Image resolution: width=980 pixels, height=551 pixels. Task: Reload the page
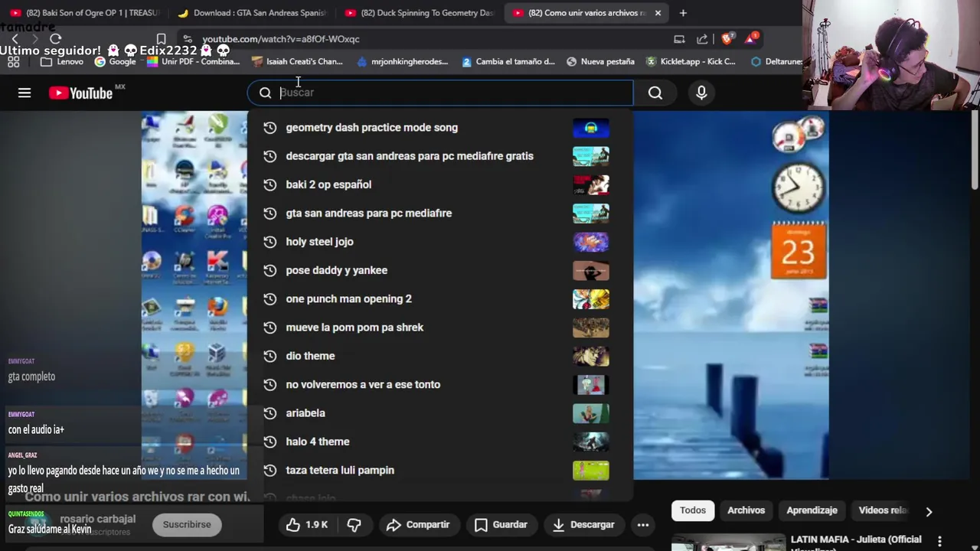pyautogui.click(x=55, y=39)
